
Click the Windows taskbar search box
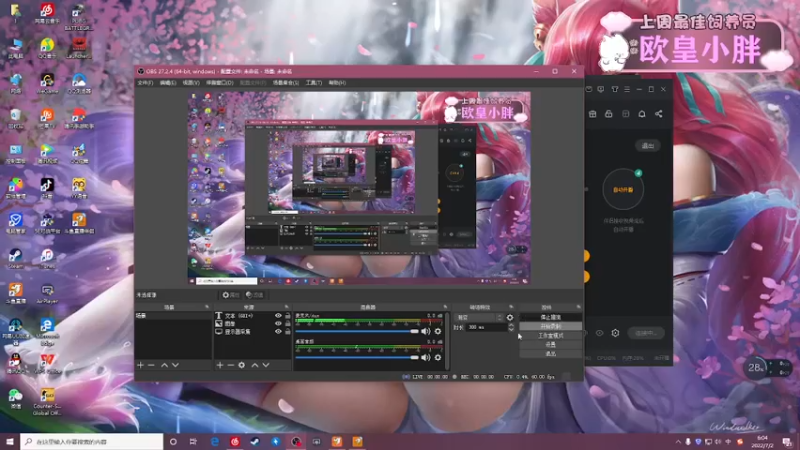tap(92, 441)
